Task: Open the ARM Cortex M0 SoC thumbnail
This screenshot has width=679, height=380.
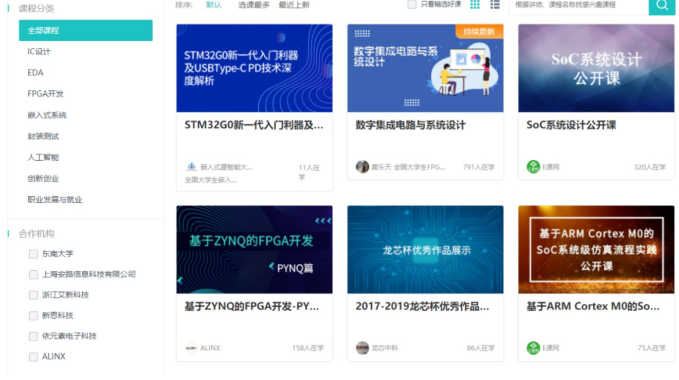Action: (x=596, y=250)
